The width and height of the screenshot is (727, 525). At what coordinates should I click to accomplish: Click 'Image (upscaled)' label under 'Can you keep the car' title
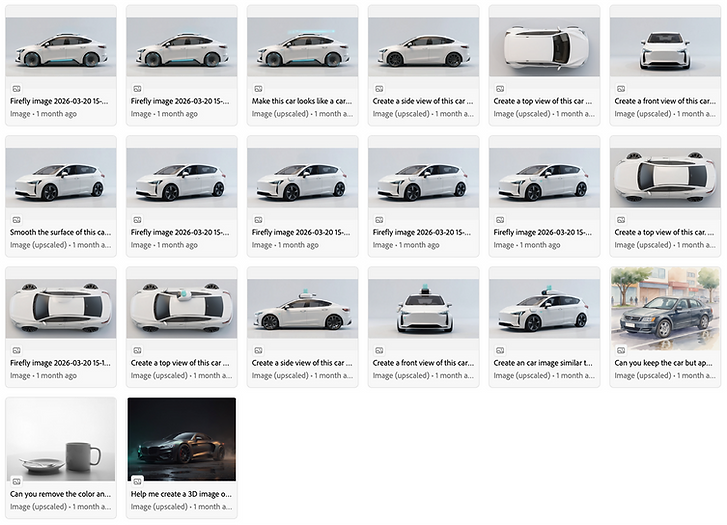[643, 376]
